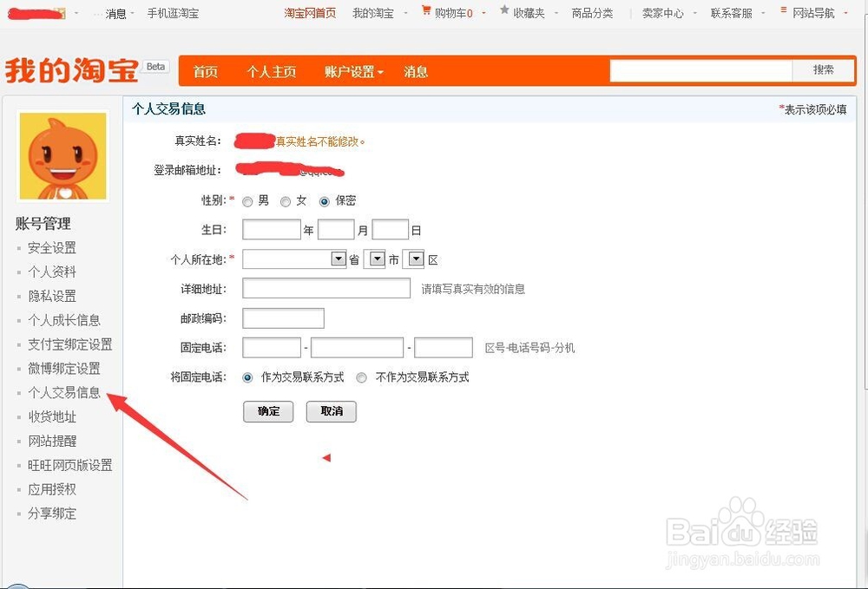Open 手机逛淘宝 link
This screenshot has width=868, height=589.
pos(173,13)
